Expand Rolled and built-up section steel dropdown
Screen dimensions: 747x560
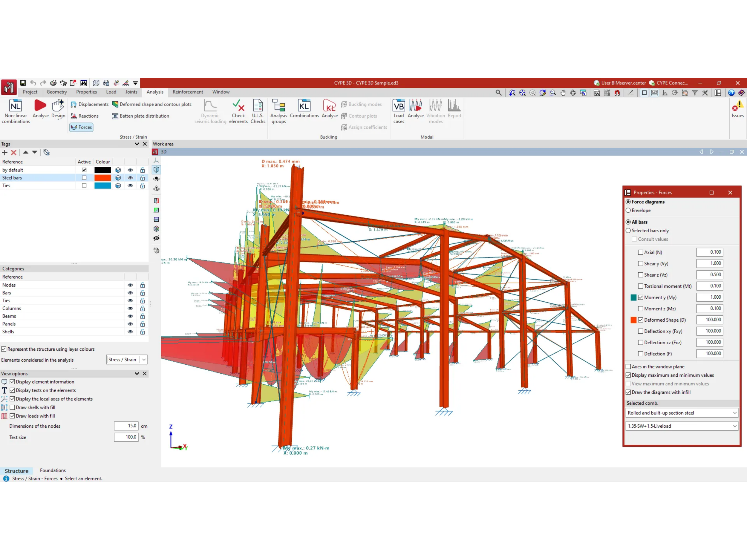pos(682,413)
